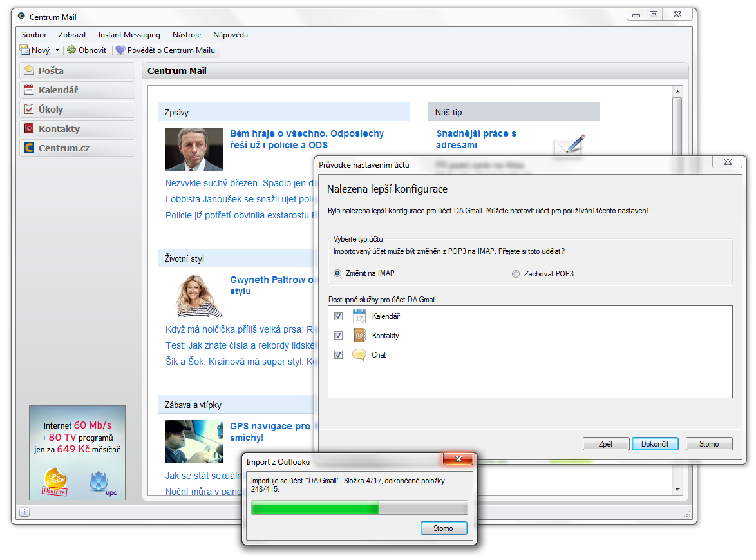This screenshot has width=756, height=560.
Task: Open the Soubor menu
Action: click(x=34, y=35)
